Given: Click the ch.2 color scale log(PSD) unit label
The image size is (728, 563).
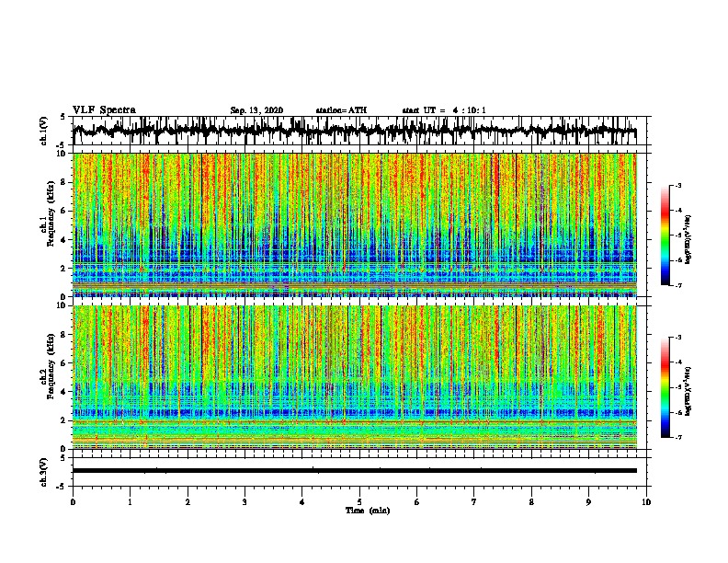Looking at the screenshot, I should pyautogui.click(x=688, y=392).
